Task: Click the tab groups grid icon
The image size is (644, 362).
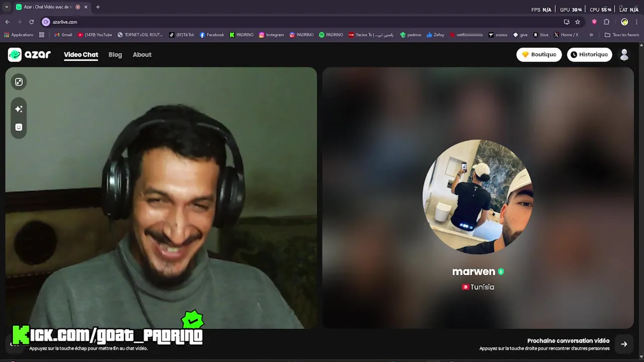Action: click(42, 35)
